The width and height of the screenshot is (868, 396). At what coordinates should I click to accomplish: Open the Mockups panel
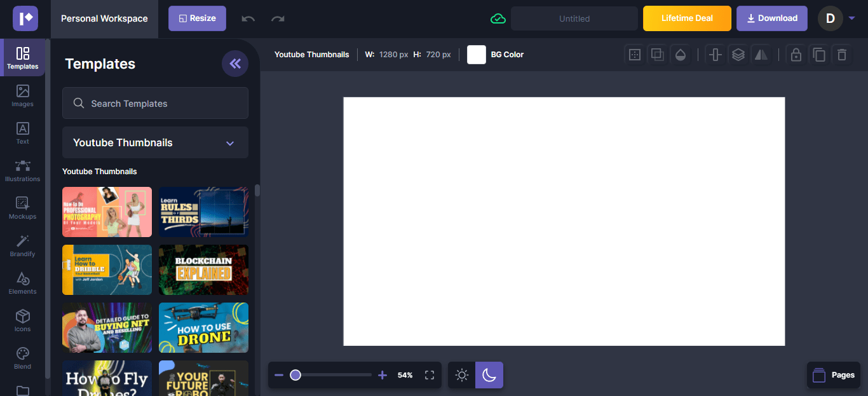22,208
